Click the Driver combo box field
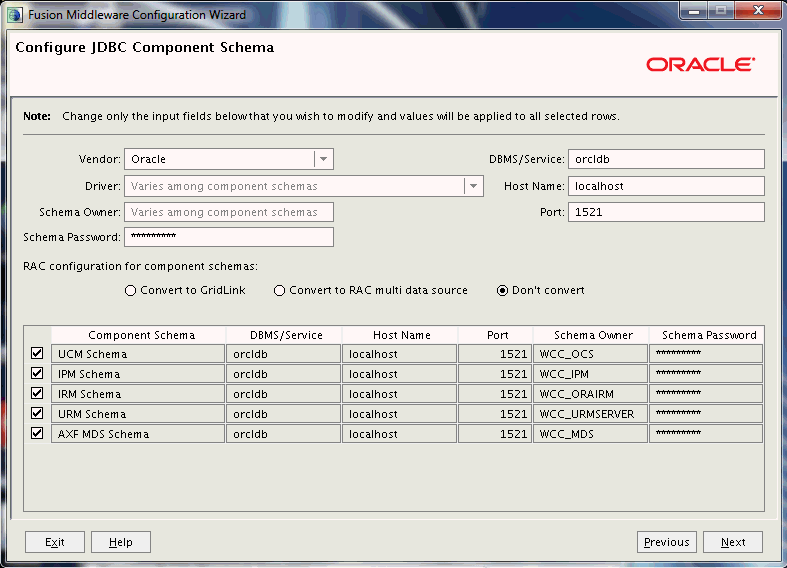787x568 pixels. [x=304, y=186]
